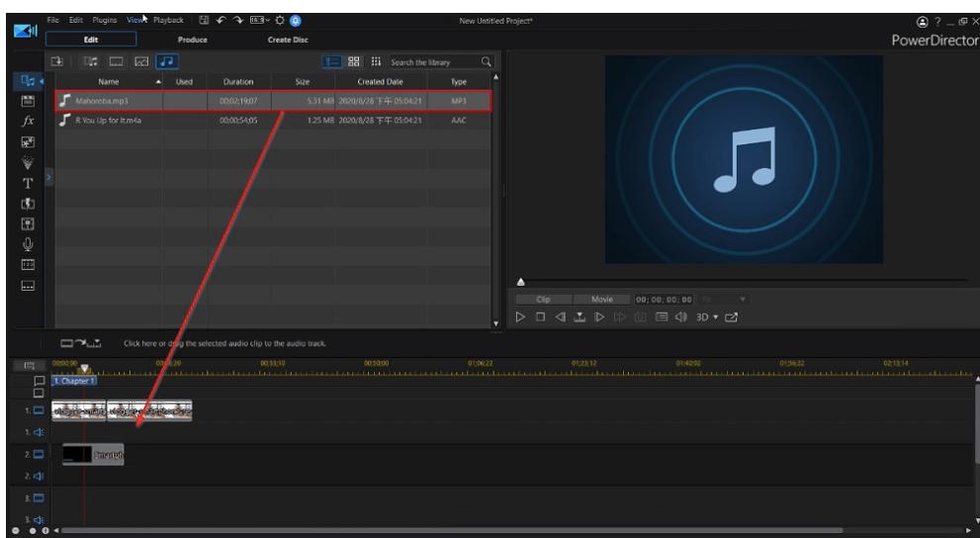Click the preview timecode field

(664, 300)
